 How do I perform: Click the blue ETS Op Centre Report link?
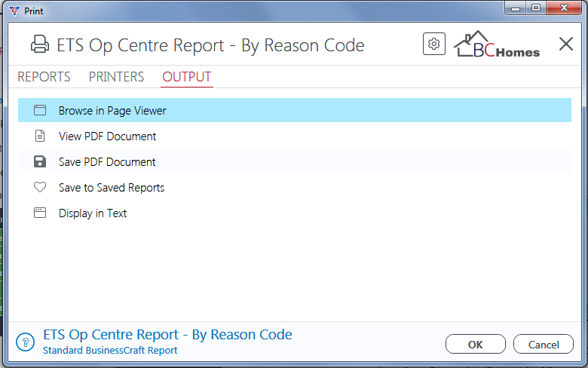pos(167,335)
